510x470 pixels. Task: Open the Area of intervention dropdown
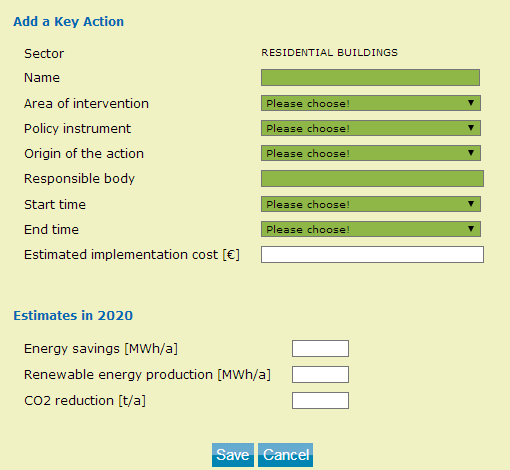point(371,103)
